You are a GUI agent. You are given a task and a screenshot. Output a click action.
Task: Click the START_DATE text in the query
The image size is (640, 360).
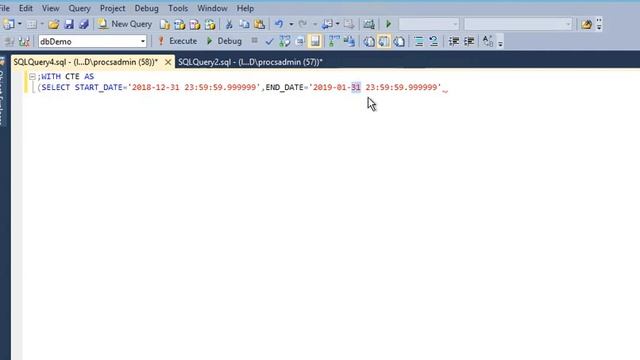click(98, 87)
